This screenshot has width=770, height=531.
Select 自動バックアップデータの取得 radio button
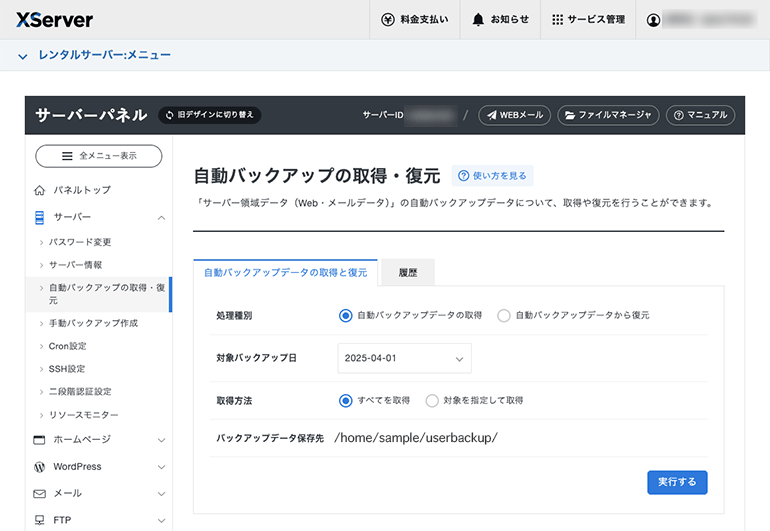pos(346,315)
